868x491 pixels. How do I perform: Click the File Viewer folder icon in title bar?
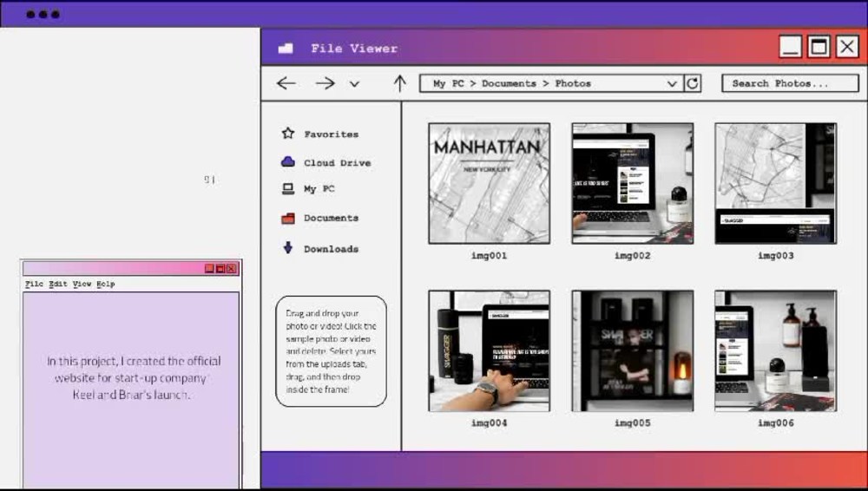[286, 49]
